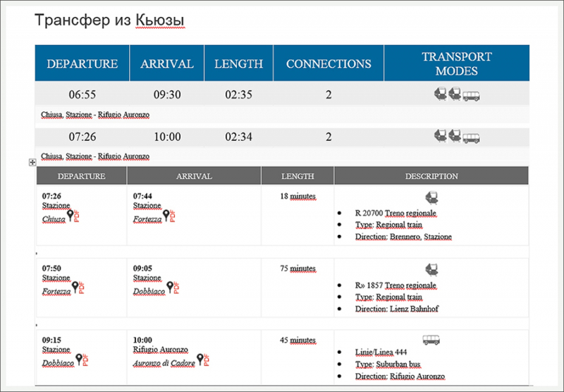Select the 10:00 summary arrival cell

[167, 137]
